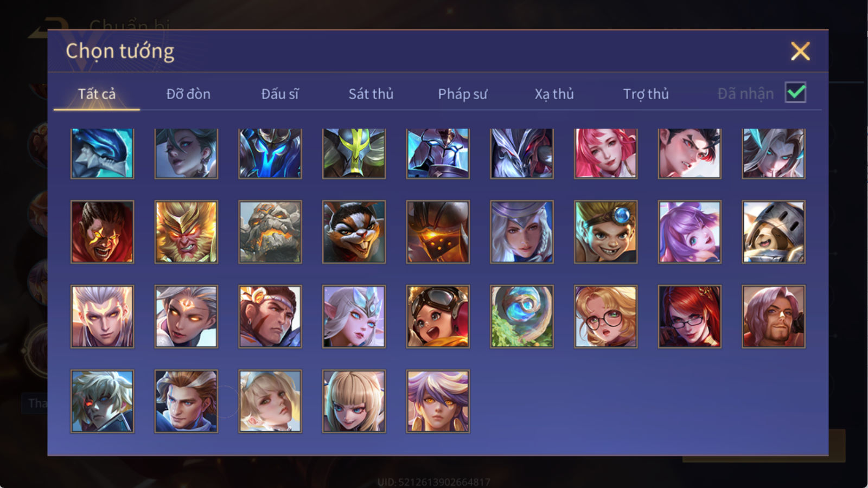Open the Đấu sĩ tab

click(x=280, y=94)
